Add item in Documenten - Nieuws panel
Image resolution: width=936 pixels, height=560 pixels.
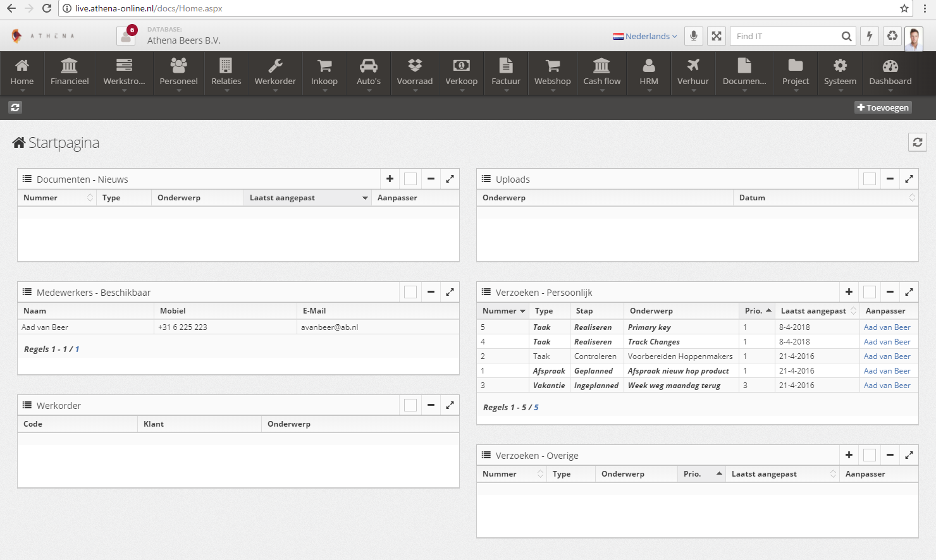click(x=390, y=179)
